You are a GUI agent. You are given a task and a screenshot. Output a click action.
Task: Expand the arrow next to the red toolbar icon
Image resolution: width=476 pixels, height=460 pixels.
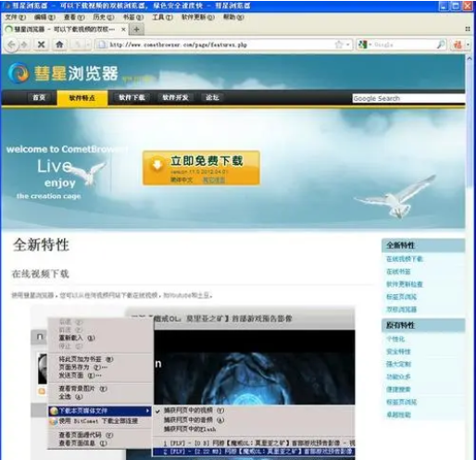(468, 45)
